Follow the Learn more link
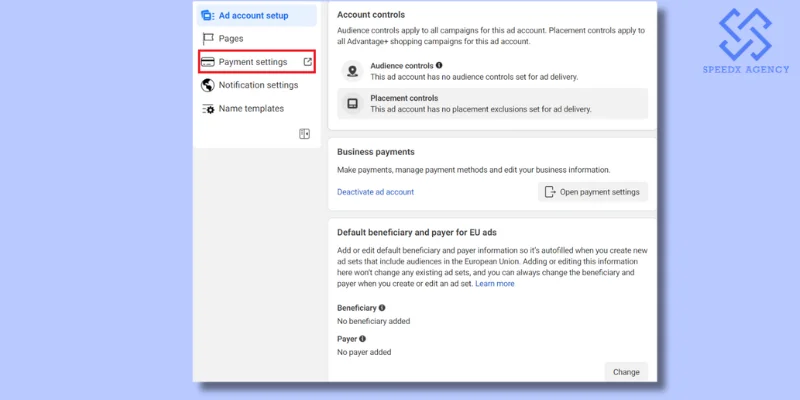The image size is (800, 400). click(494, 284)
